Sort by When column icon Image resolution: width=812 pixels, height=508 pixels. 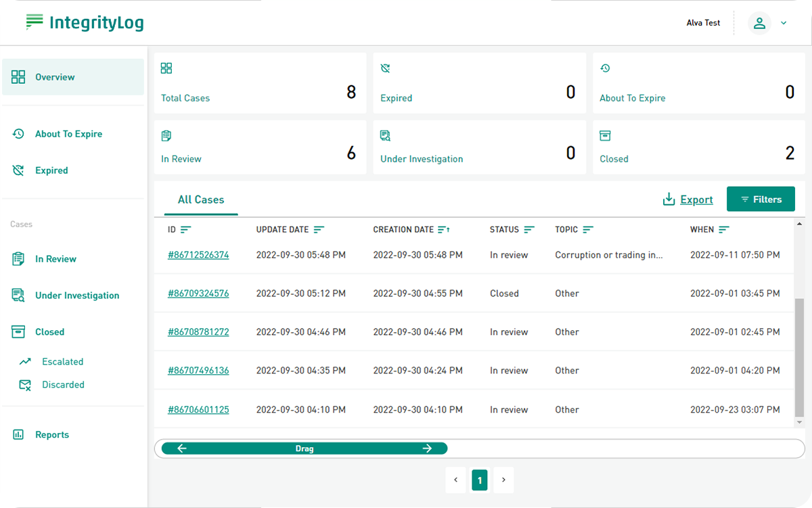pyautogui.click(x=724, y=230)
